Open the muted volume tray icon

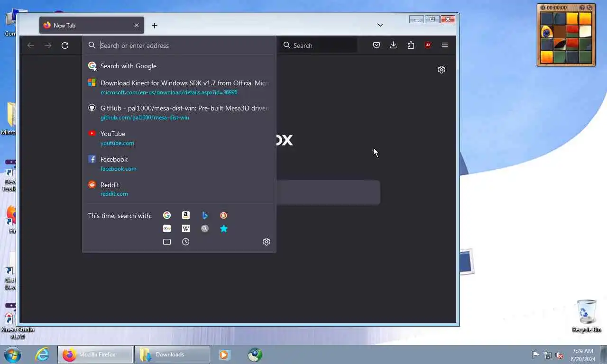560,355
